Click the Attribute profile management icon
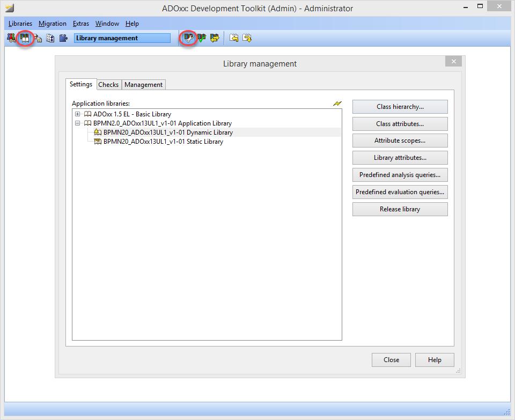Image resolution: width=515 pixels, height=420 pixels. coord(50,38)
